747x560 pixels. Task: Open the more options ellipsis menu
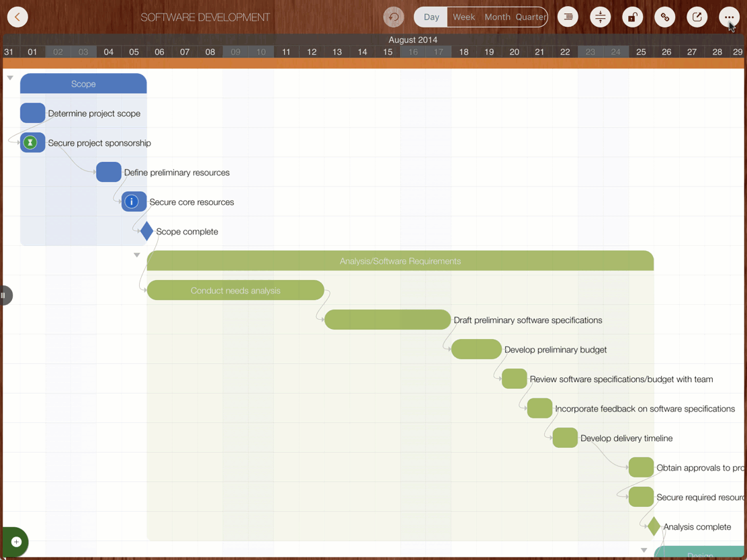[729, 17]
